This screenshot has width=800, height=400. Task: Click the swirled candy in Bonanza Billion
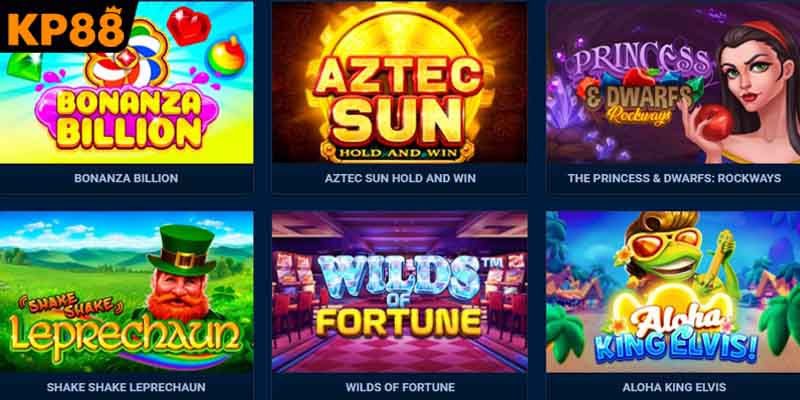coord(127,54)
